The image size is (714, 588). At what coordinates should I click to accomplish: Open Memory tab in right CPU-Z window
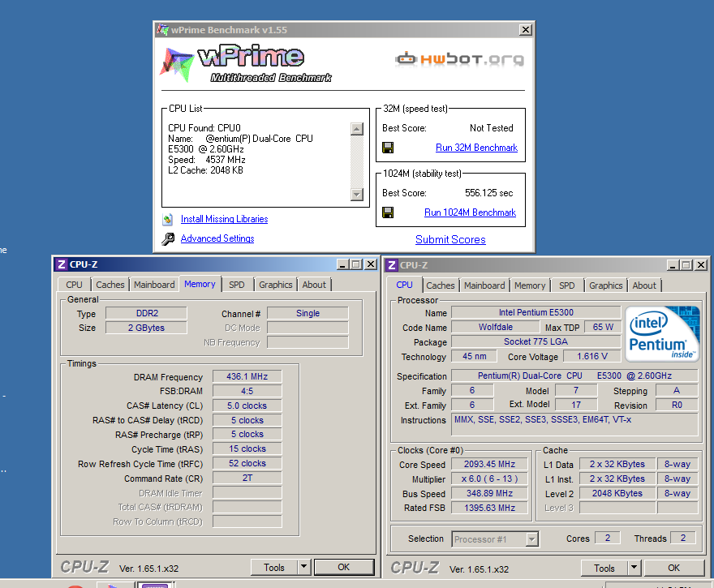530,285
